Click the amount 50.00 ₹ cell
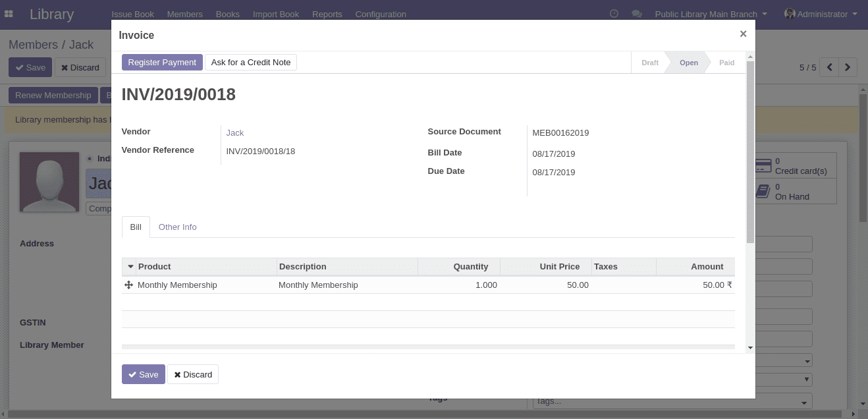 (695, 285)
